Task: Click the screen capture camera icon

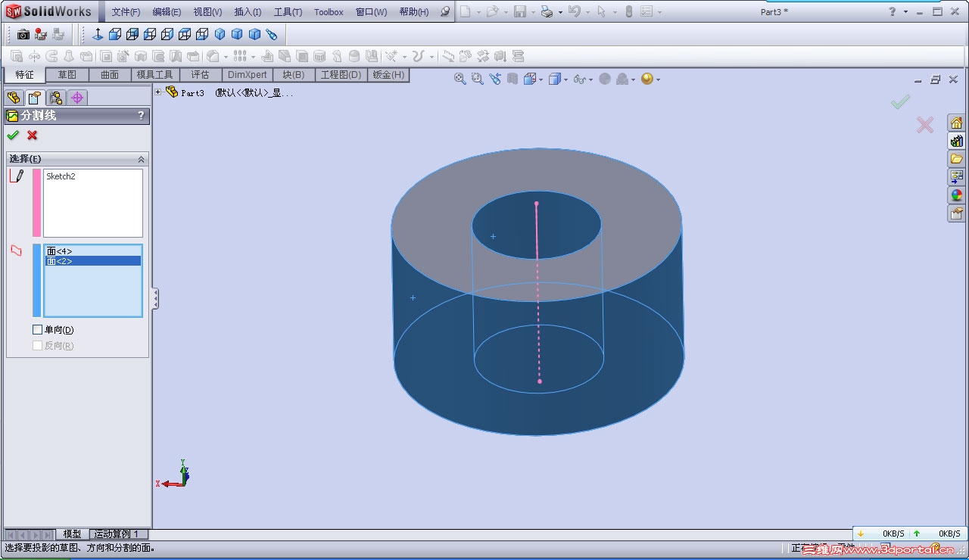Action: [23, 35]
